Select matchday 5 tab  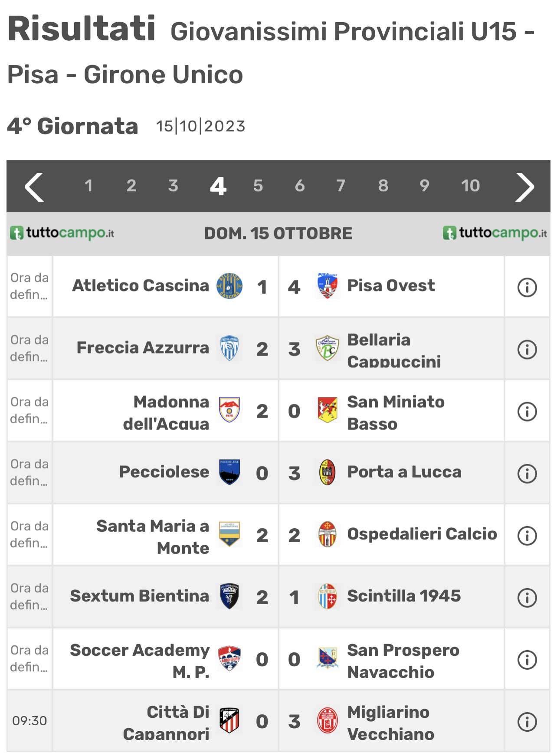(258, 186)
